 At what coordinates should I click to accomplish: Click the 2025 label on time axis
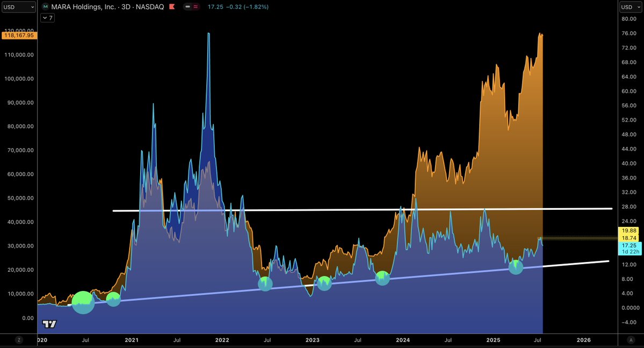click(493, 340)
